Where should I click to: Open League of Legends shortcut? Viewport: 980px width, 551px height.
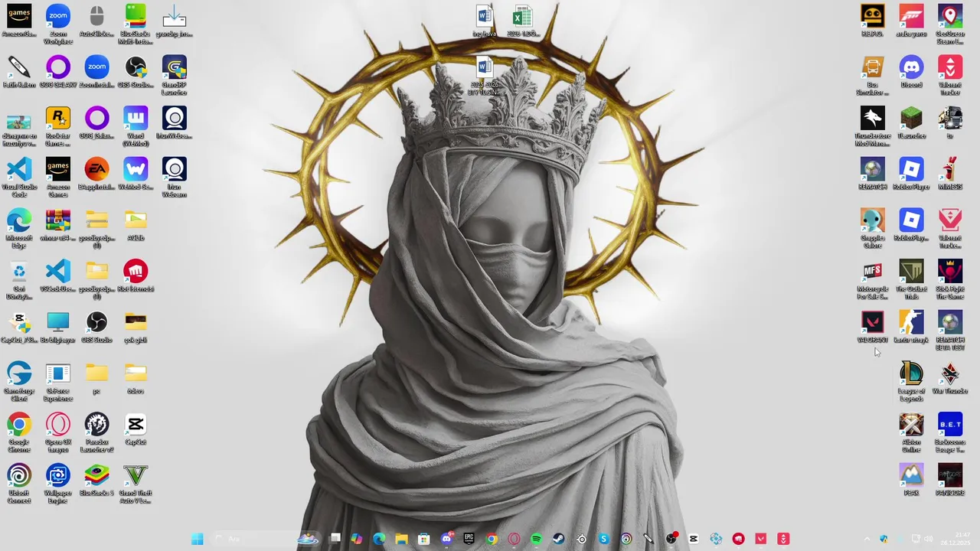pos(911,381)
